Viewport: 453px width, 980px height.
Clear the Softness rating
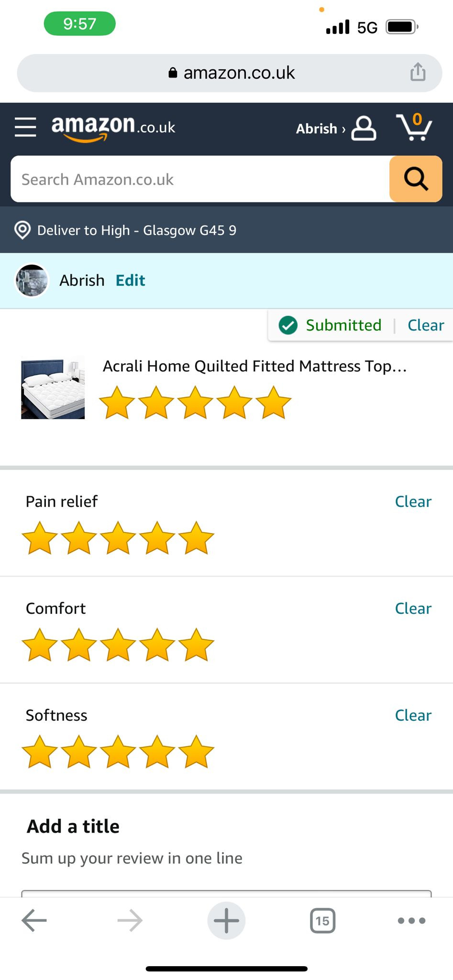[x=413, y=715]
